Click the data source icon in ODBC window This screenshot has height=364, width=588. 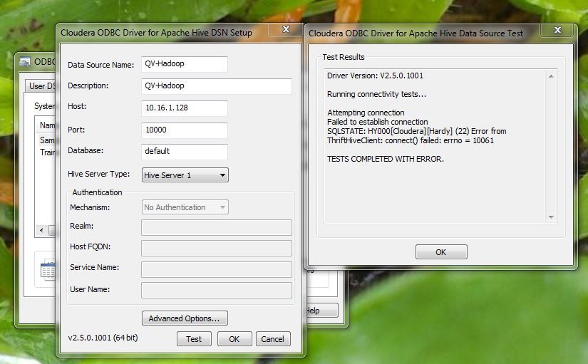[48, 270]
